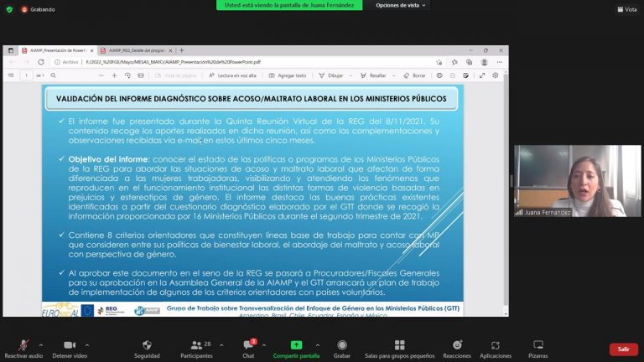Click the browser profile avatar
The height and width of the screenshot is (362, 644).
coord(484,62)
